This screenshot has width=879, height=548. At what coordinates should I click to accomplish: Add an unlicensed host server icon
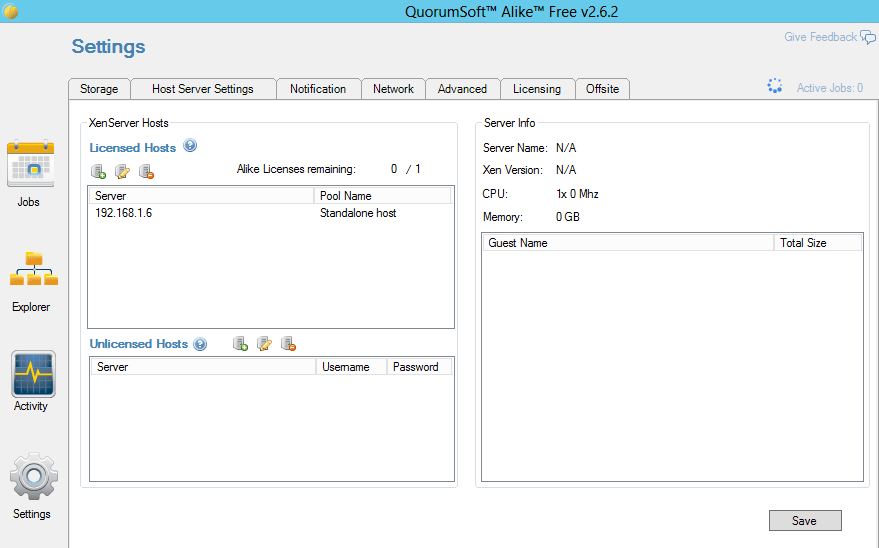point(240,343)
